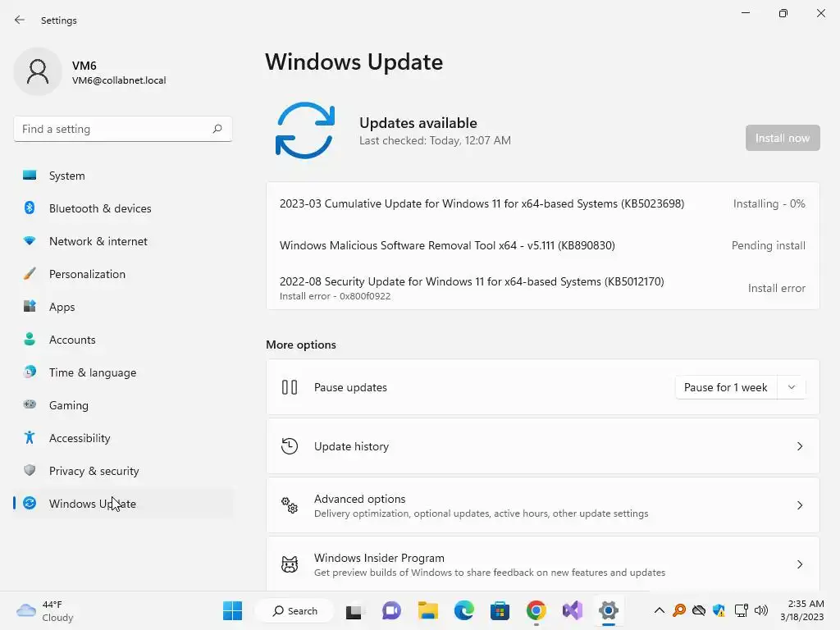Click the pause icon beside Pause updates
840x630 pixels.
pos(290,387)
